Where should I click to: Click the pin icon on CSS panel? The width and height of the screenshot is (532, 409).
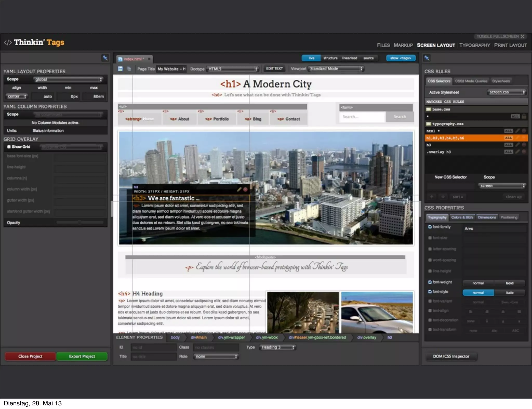[x=427, y=58]
